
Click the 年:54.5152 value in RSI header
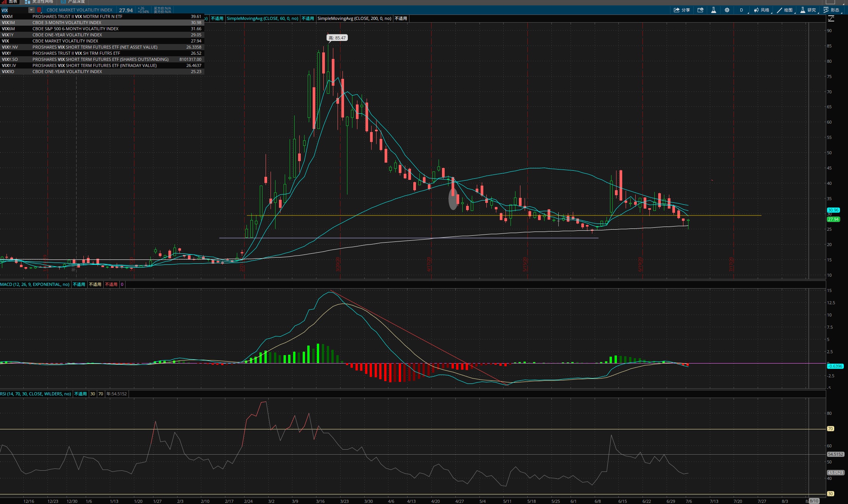(x=116, y=394)
